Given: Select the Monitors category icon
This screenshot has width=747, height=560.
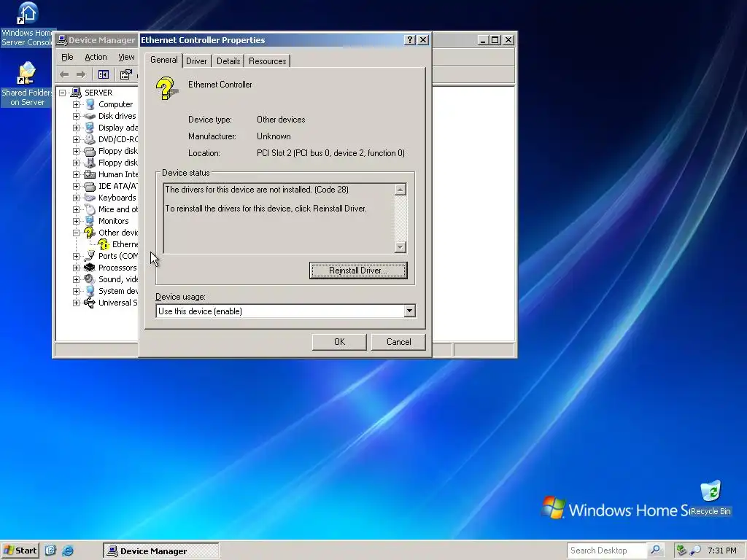Looking at the screenshot, I should [90, 221].
